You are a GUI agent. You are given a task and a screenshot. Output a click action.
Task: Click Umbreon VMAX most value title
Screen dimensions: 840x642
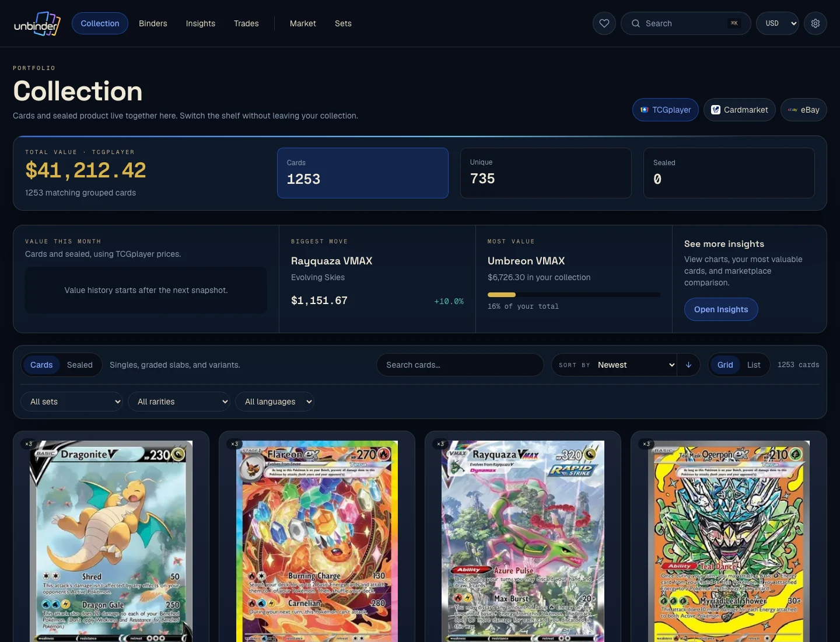point(526,261)
